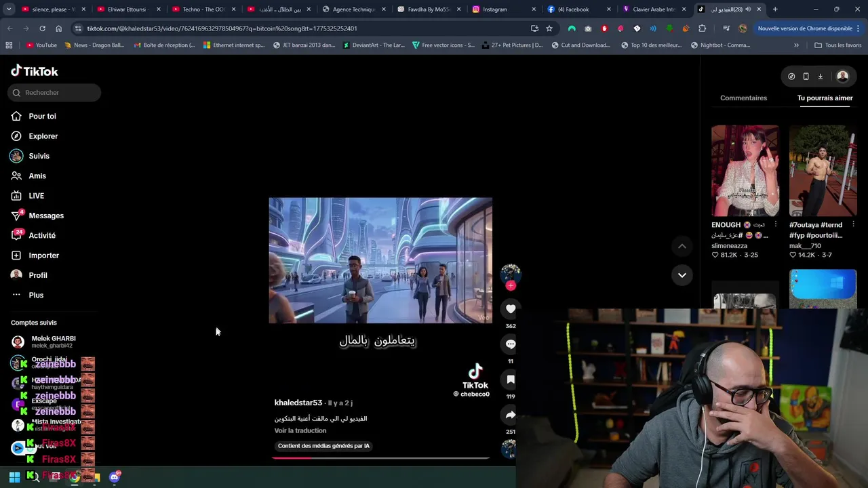Open Profil page

click(x=38, y=275)
